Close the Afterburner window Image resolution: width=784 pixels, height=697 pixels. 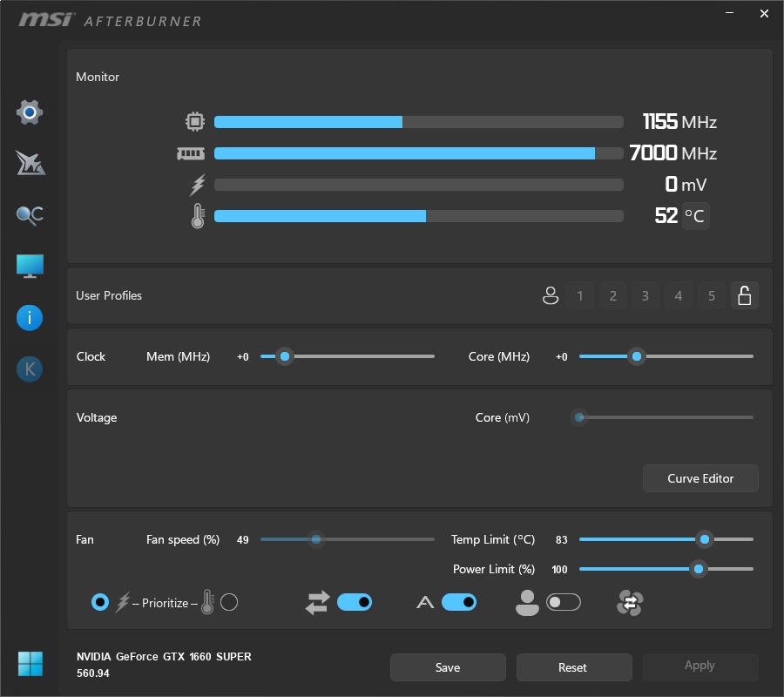764,13
